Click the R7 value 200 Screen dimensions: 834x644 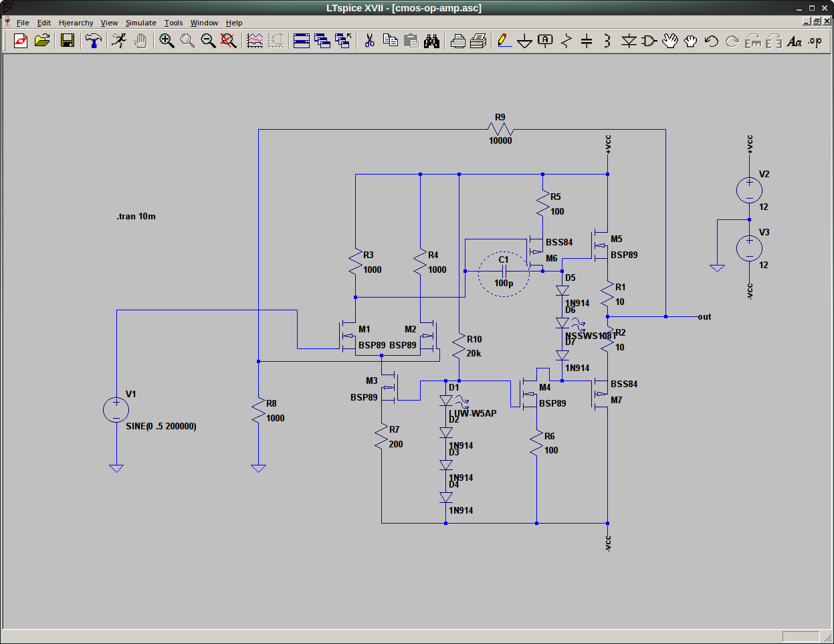pyautogui.click(x=396, y=445)
